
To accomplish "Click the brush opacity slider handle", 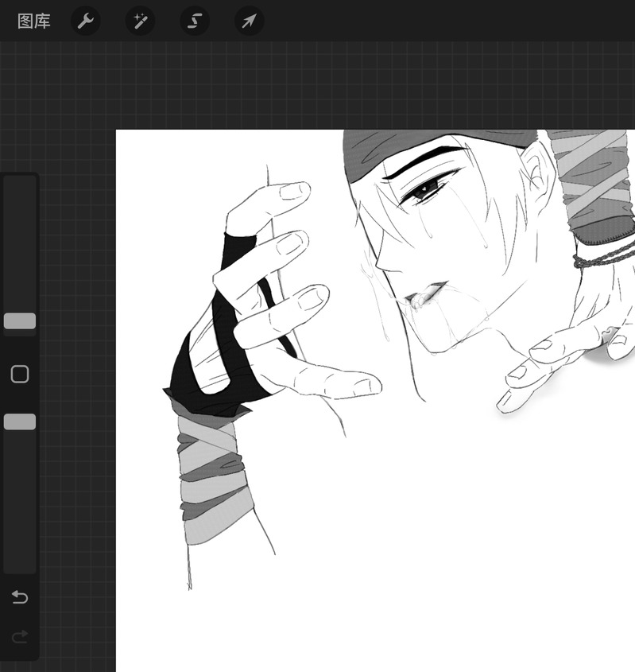I will tap(20, 421).
